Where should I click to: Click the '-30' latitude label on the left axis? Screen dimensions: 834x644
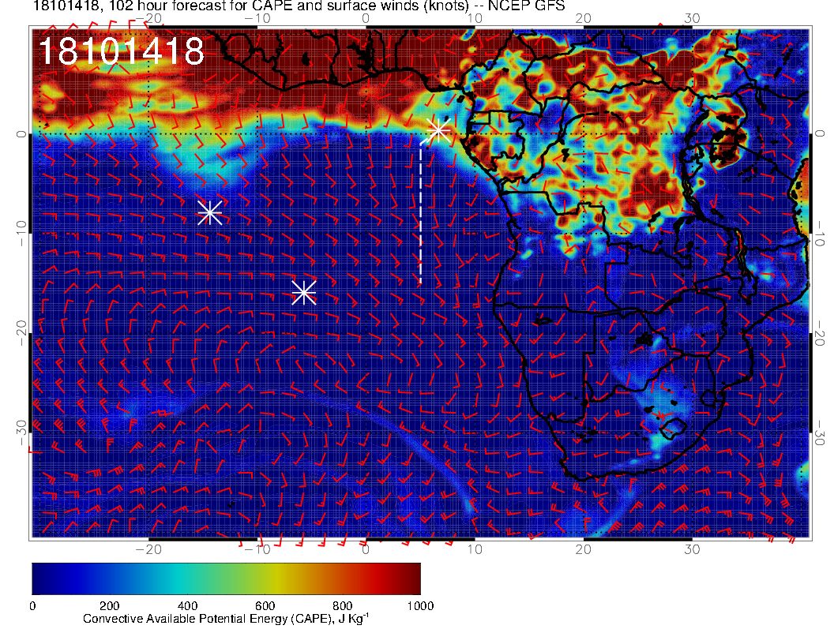(21, 432)
